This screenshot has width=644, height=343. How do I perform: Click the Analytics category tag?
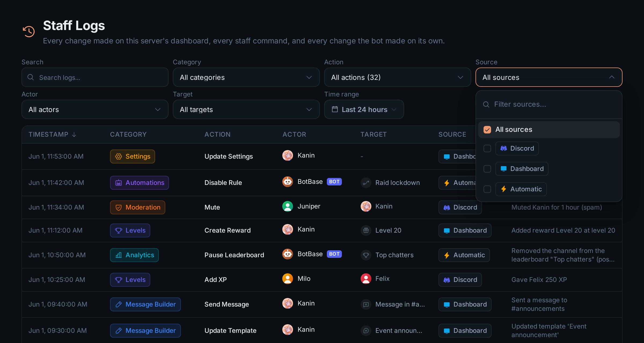tap(134, 255)
